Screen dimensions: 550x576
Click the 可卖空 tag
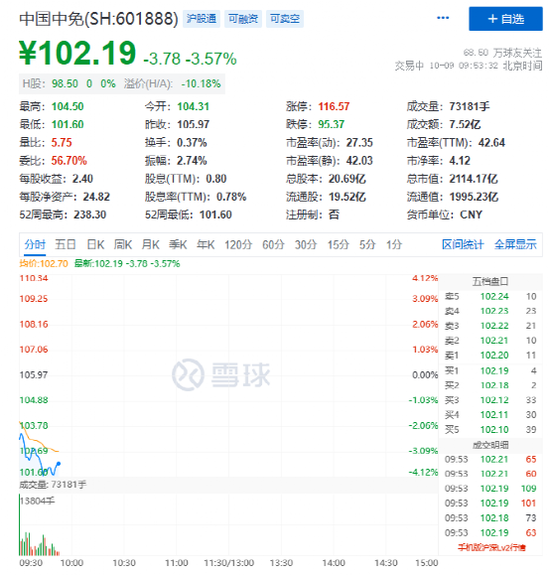285,19
